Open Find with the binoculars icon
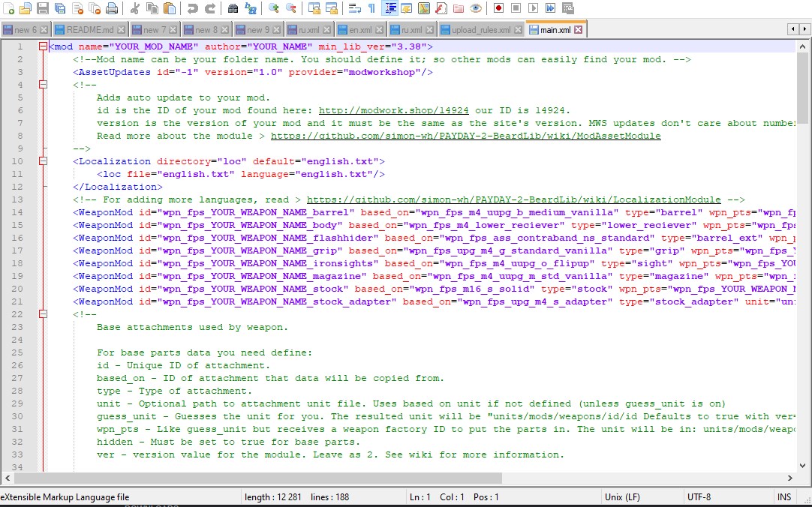The height and width of the screenshot is (507, 812). (x=233, y=8)
